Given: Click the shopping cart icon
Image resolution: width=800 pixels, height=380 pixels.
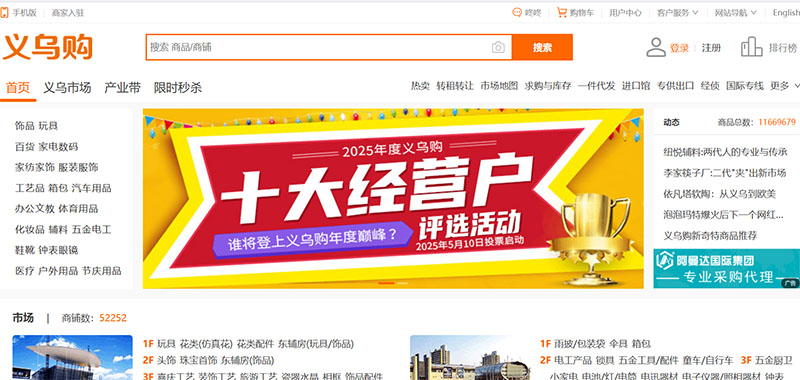Looking at the screenshot, I should click(x=562, y=12).
